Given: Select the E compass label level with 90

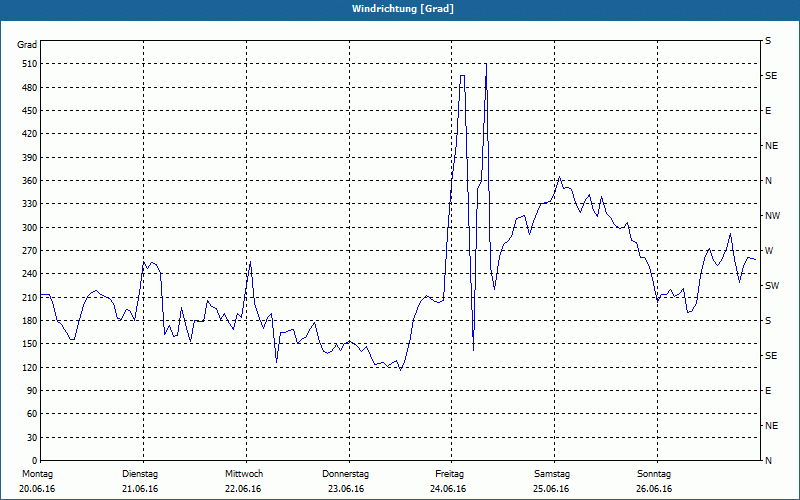Looking at the screenshot, I should click(x=768, y=391).
